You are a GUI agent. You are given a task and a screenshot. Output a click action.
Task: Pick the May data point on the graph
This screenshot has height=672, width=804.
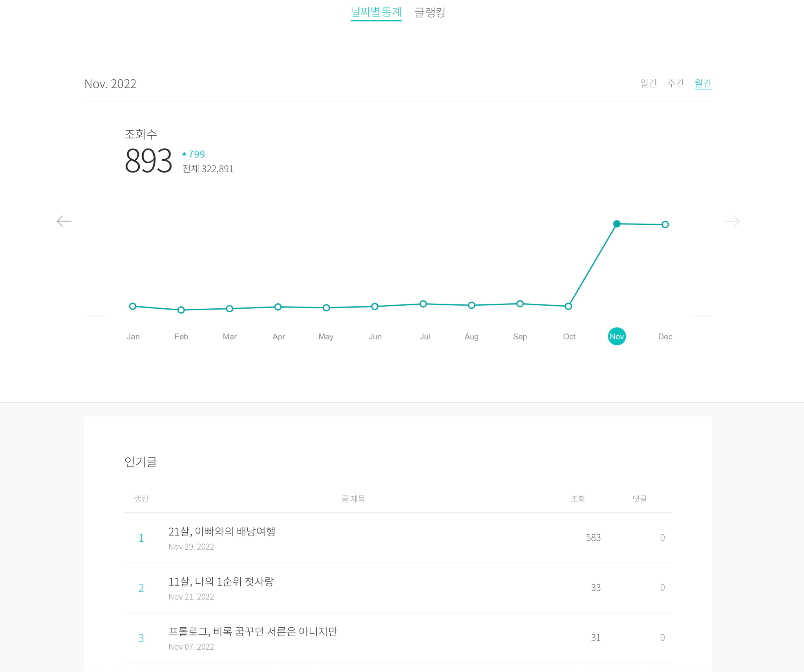click(326, 308)
